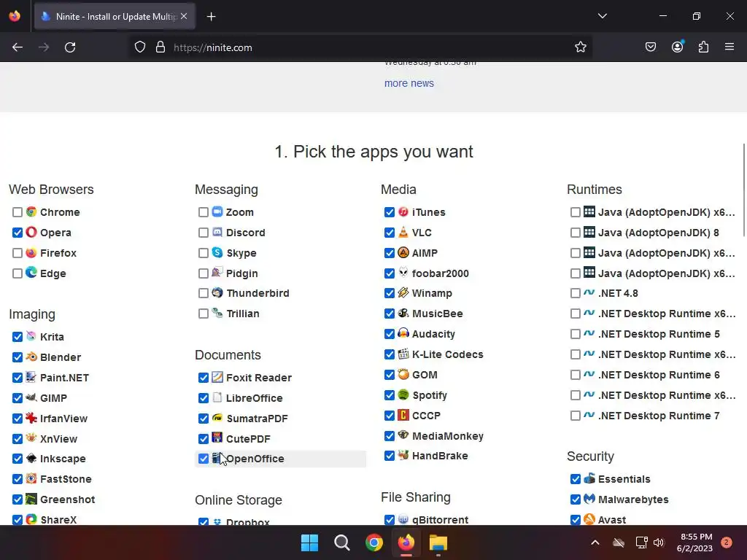
Task: Open the clock and date panel
Action: click(x=694, y=542)
